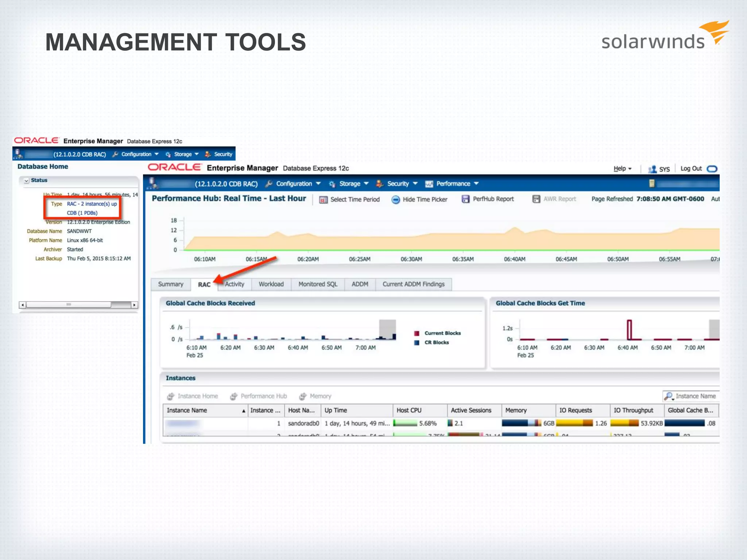Screen dimensions: 747x560
Task: Collapse the Status section
Action: point(26,180)
